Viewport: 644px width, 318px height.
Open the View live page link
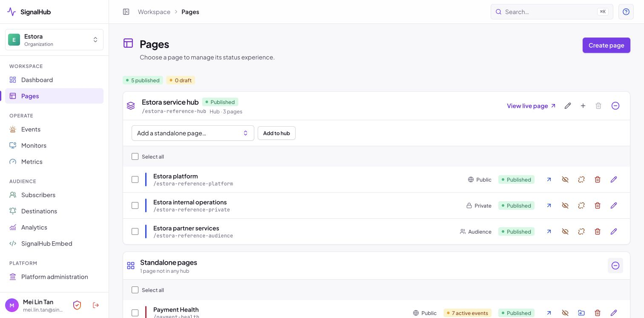pyautogui.click(x=531, y=106)
